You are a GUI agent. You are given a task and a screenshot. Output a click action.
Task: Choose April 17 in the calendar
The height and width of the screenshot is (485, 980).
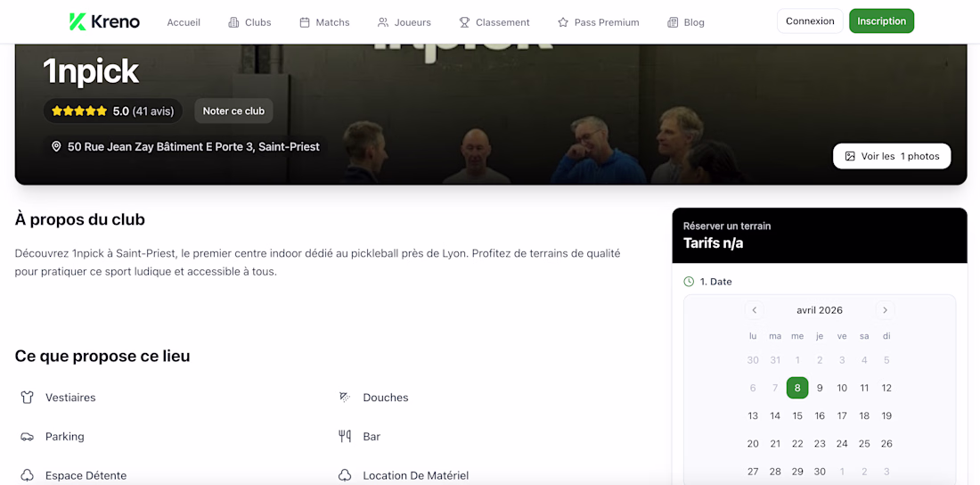(x=842, y=415)
